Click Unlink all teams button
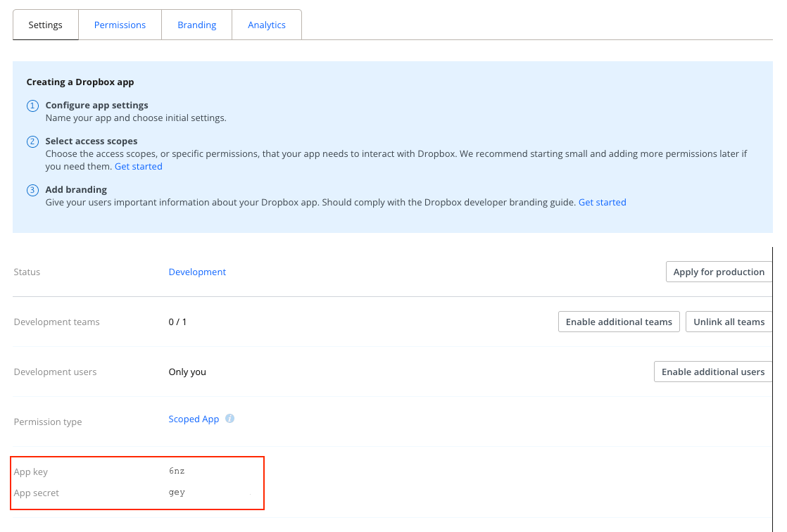 click(729, 322)
